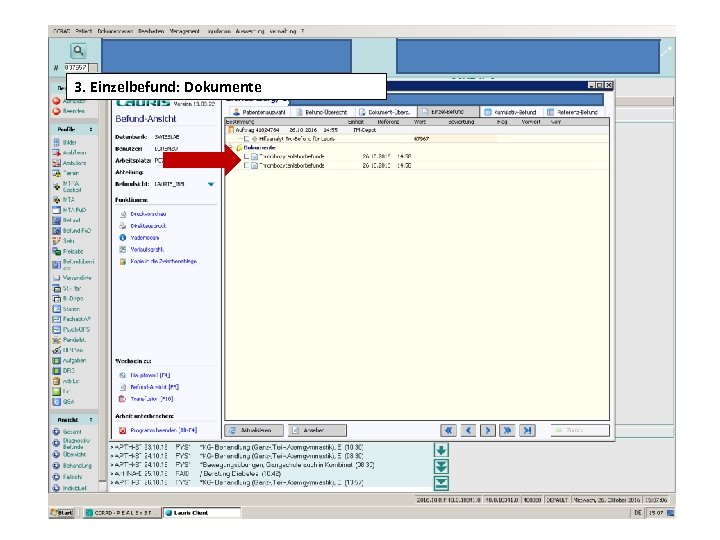Open the Verlaufsgrafik link

click(147, 249)
